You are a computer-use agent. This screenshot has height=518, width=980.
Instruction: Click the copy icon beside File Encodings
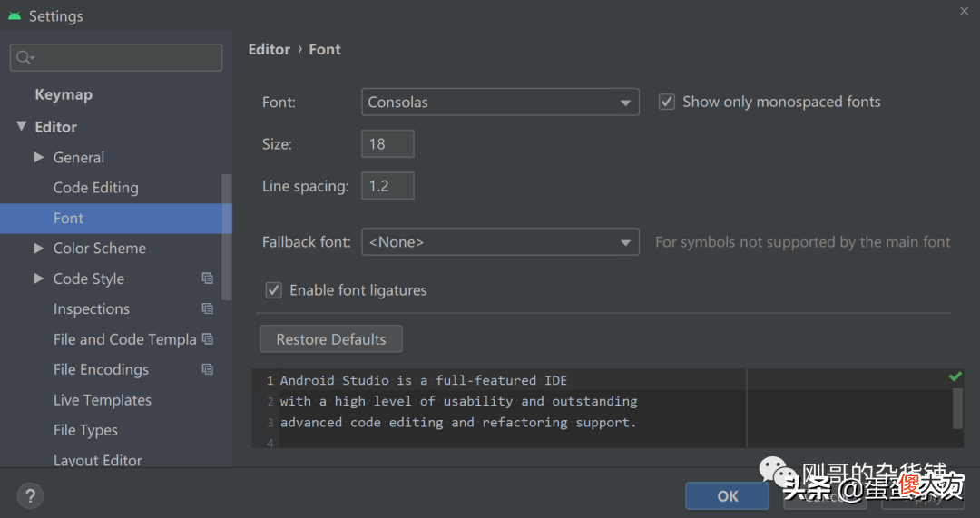tap(208, 368)
